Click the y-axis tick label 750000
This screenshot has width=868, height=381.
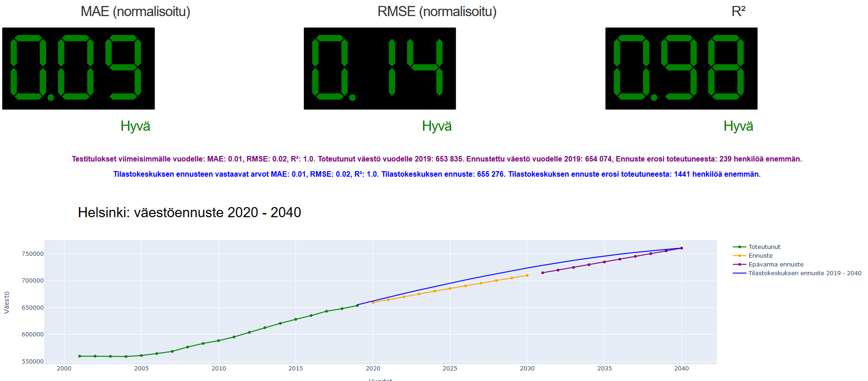[33, 254]
